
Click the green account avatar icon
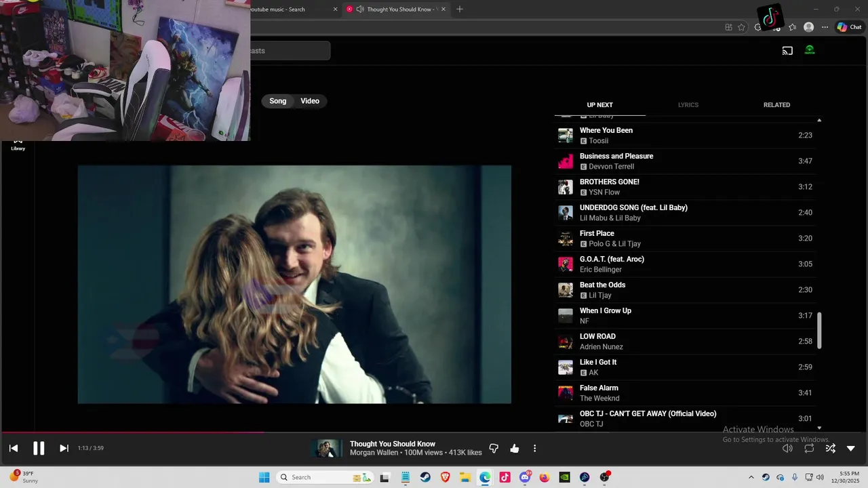[x=810, y=49]
